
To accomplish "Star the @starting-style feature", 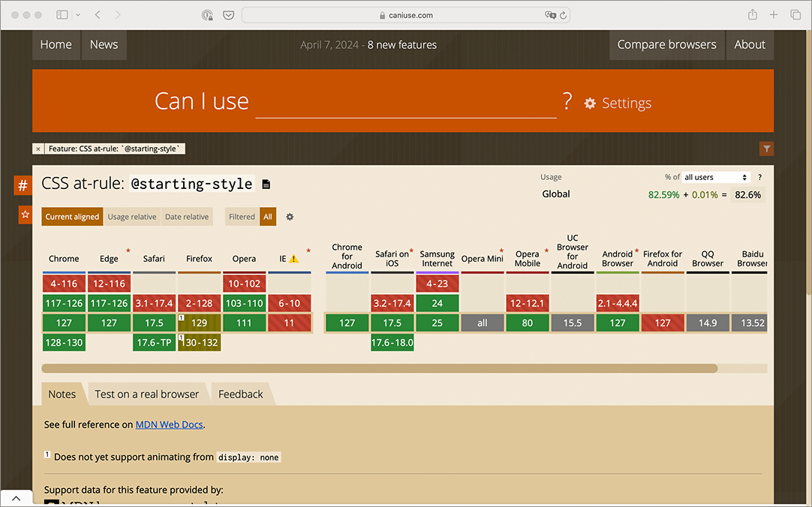I will pos(26,214).
